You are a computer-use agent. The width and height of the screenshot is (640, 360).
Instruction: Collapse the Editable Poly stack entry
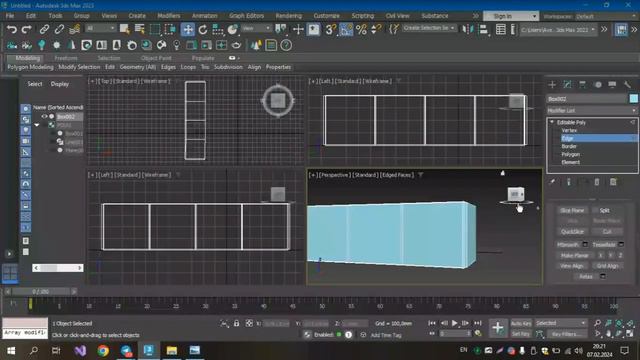coord(552,122)
